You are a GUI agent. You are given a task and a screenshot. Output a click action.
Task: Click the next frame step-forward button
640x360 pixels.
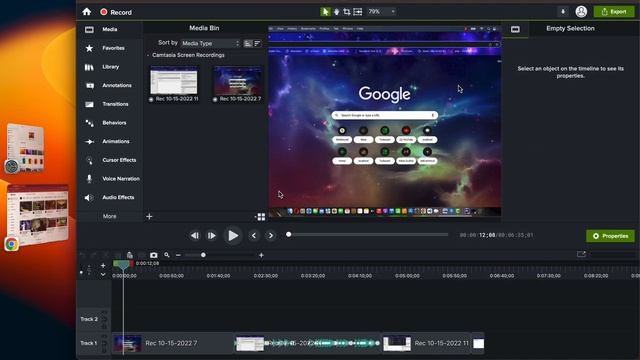coord(211,236)
